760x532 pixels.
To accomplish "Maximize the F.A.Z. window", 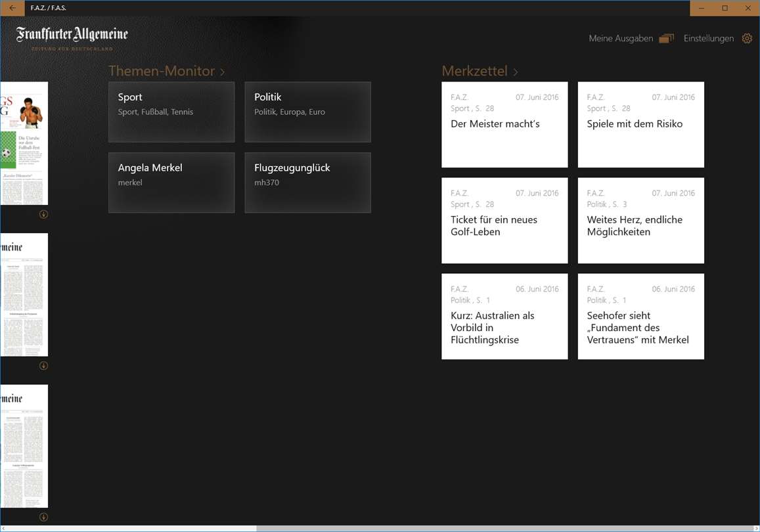I will pos(725,8).
